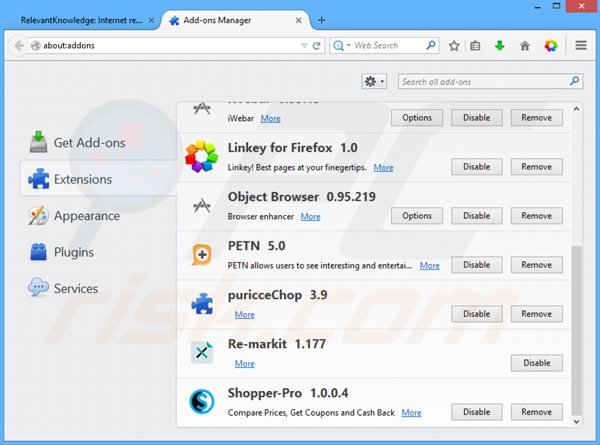This screenshot has width=600, height=445.
Task: Open Options for Object Browser
Action: (416, 216)
